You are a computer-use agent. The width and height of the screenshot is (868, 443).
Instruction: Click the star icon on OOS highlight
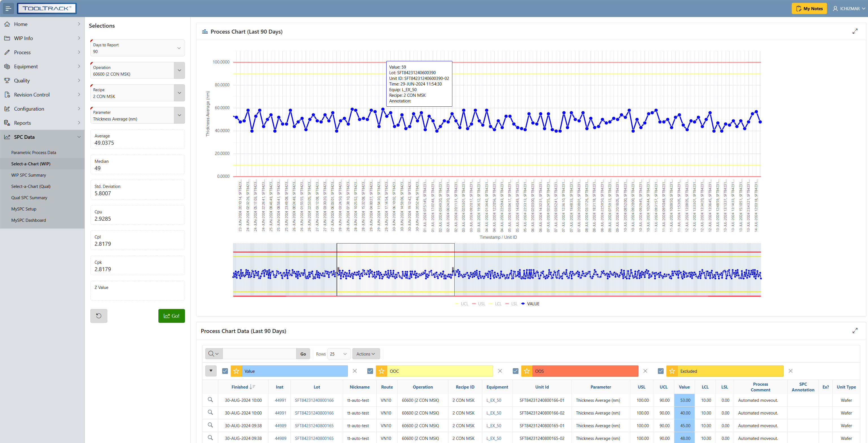click(527, 371)
